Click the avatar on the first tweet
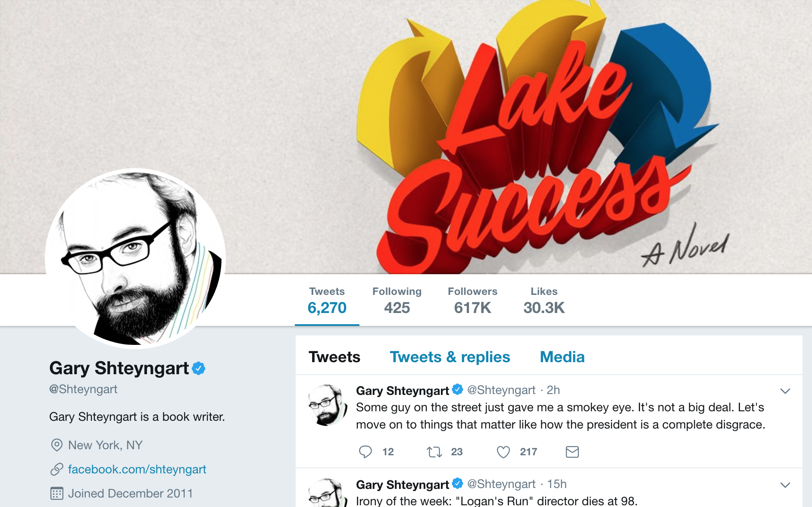The width and height of the screenshot is (812, 507). (x=328, y=405)
